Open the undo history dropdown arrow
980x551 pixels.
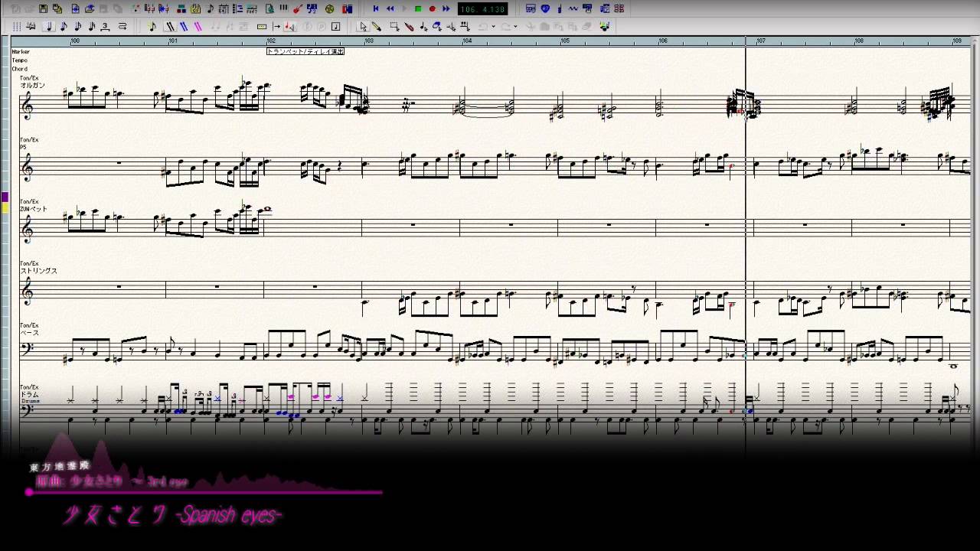point(493,26)
